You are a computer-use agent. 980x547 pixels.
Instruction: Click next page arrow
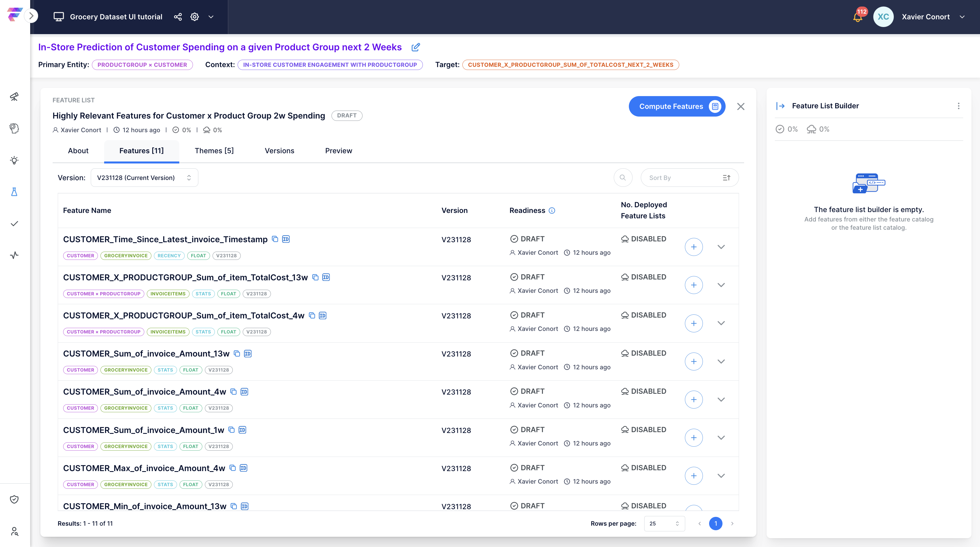[732, 523]
